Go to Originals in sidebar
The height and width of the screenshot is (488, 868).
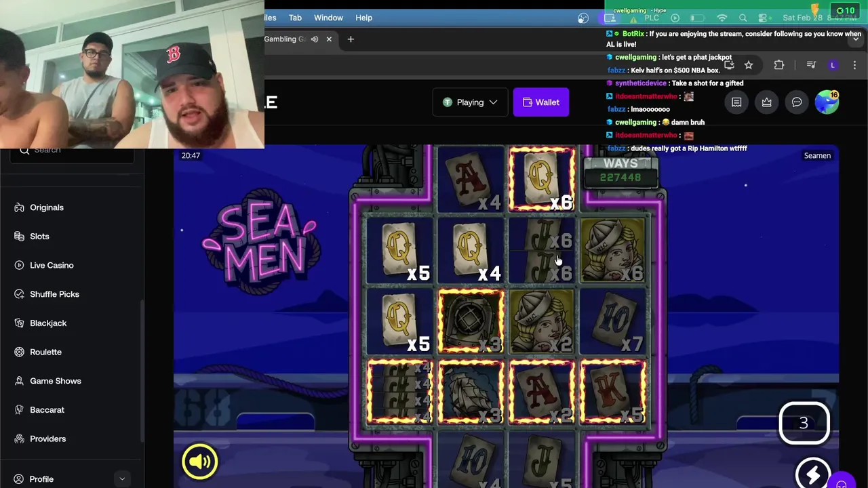coord(47,207)
